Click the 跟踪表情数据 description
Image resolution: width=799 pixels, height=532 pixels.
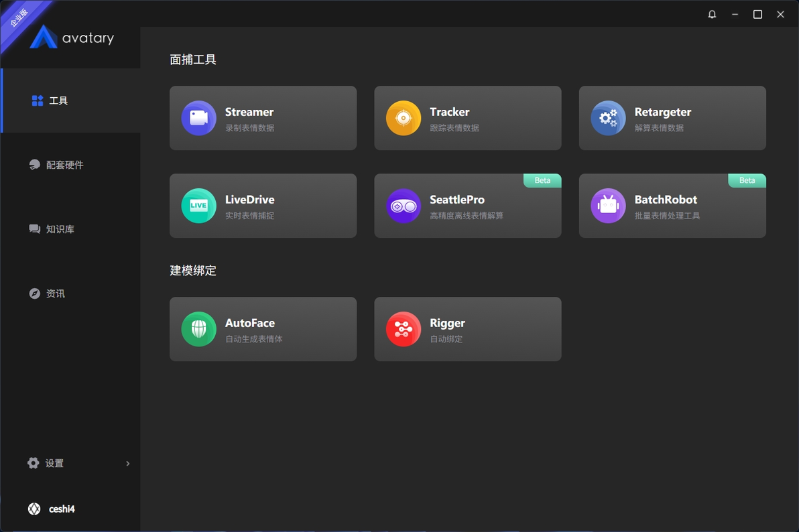454,128
